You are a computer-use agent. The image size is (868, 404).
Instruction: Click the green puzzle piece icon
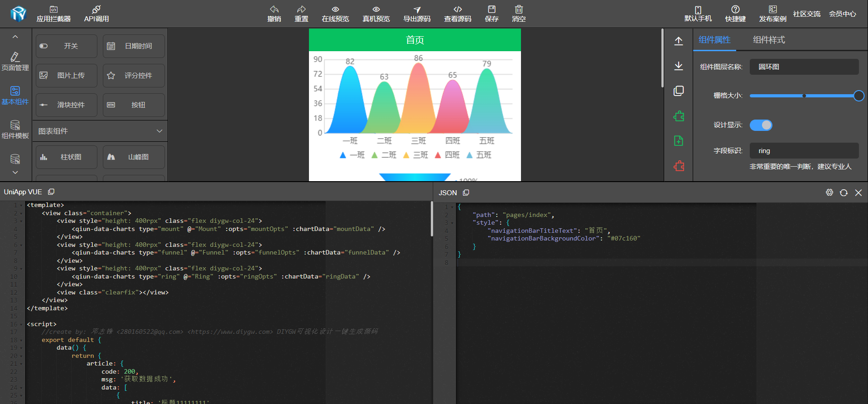pyautogui.click(x=679, y=116)
